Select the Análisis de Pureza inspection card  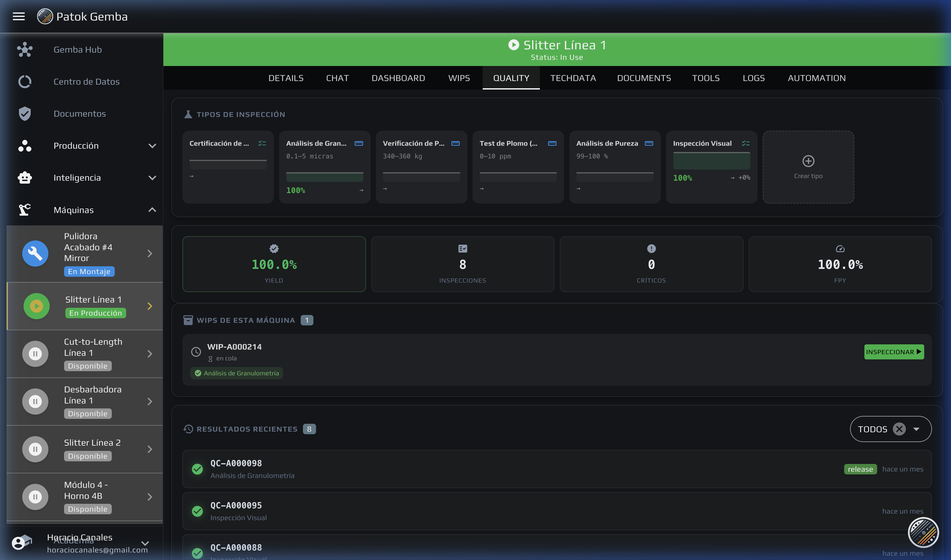point(614,166)
